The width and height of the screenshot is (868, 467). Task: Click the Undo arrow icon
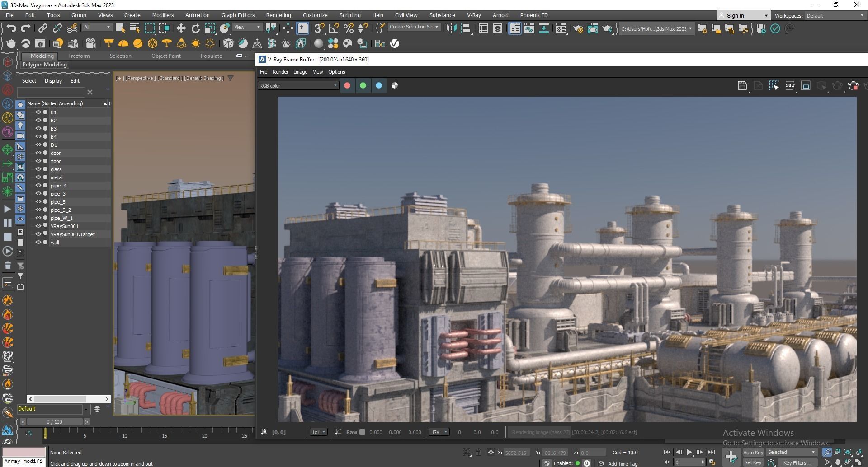11,28
